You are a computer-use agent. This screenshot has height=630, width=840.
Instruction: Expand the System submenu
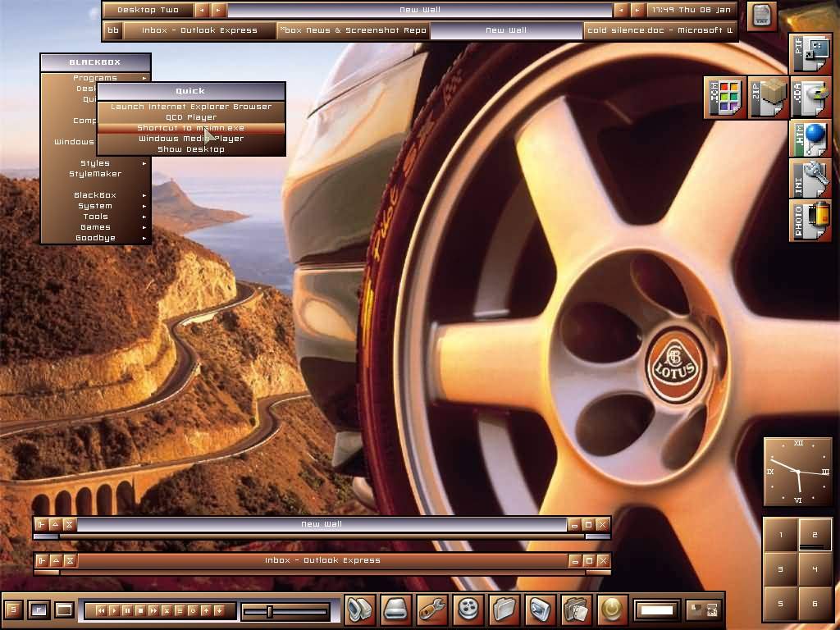tap(95, 206)
